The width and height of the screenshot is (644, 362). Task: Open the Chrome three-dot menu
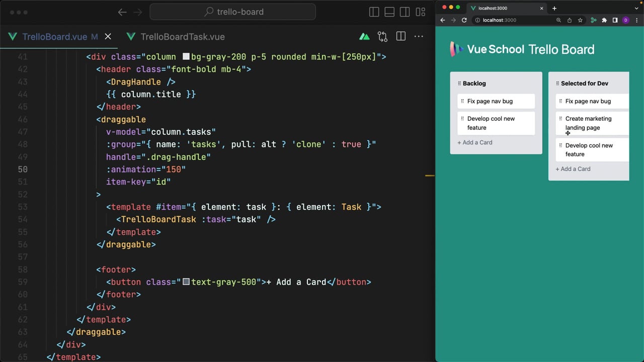click(x=637, y=20)
